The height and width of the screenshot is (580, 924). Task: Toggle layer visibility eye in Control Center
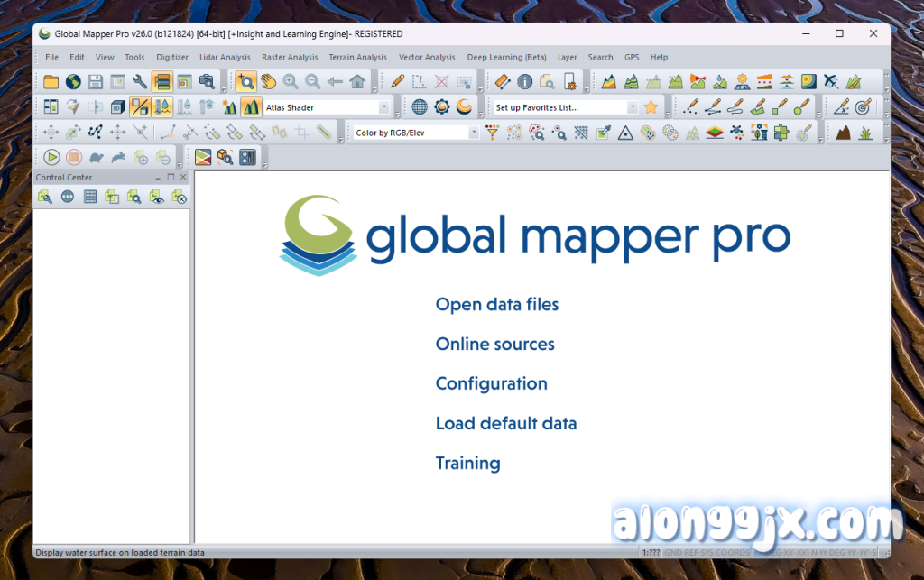pyautogui.click(x=156, y=197)
